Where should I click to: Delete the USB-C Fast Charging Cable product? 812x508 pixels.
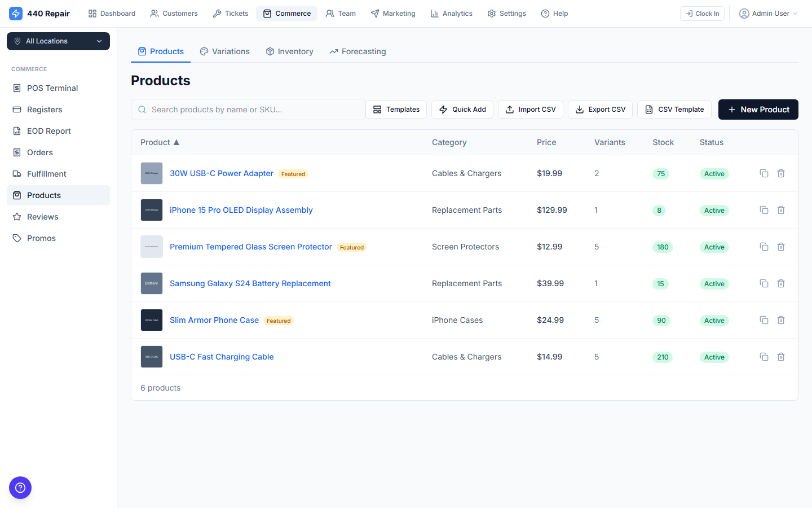(781, 357)
